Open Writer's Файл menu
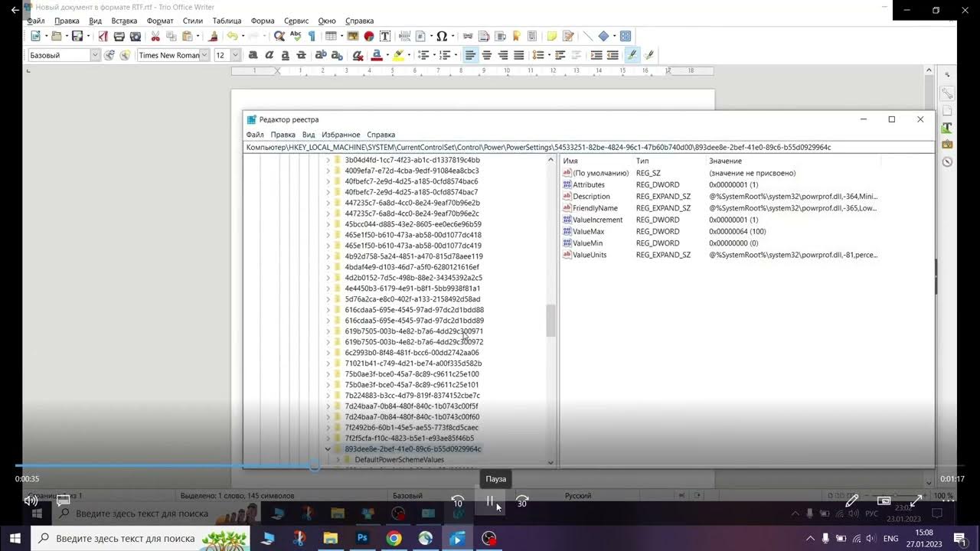Viewport: 980px width, 551px height. [36, 21]
